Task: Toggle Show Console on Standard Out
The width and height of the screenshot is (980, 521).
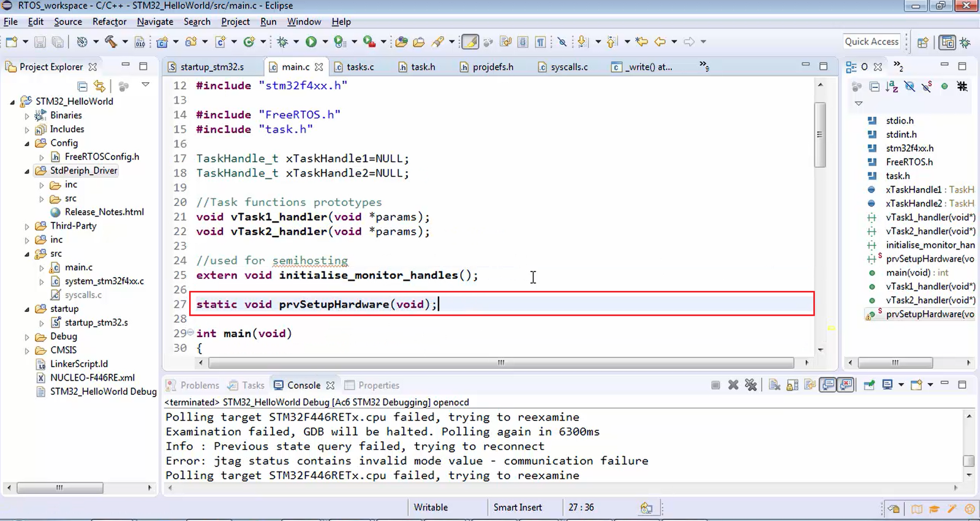Action: [827, 385]
